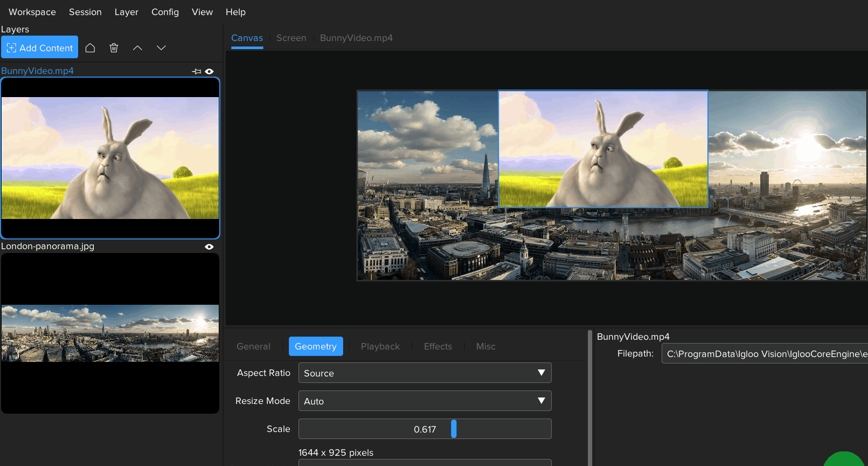Switch to the Screen tab
The width and height of the screenshot is (868, 466).
(x=291, y=38)
